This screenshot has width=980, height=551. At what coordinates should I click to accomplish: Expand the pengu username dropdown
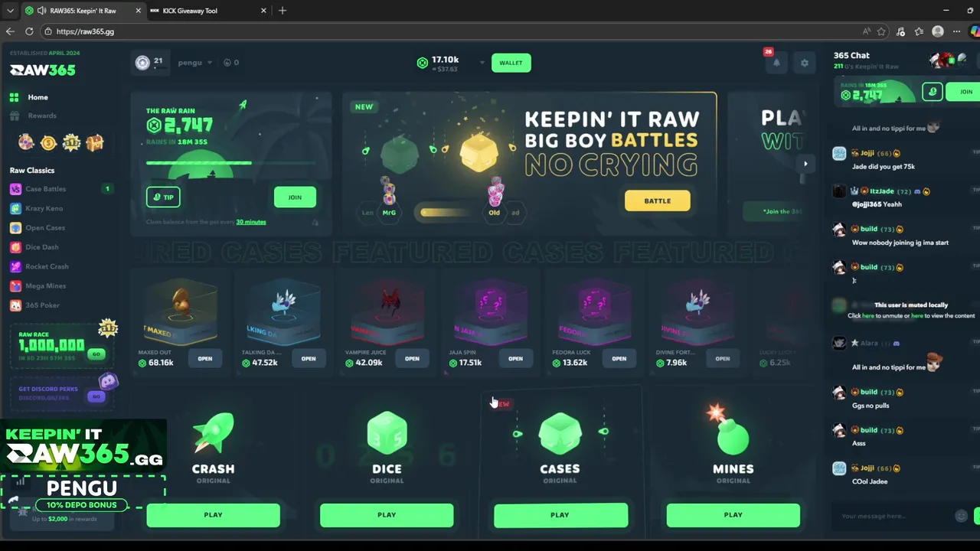click(x=209, y=63)
